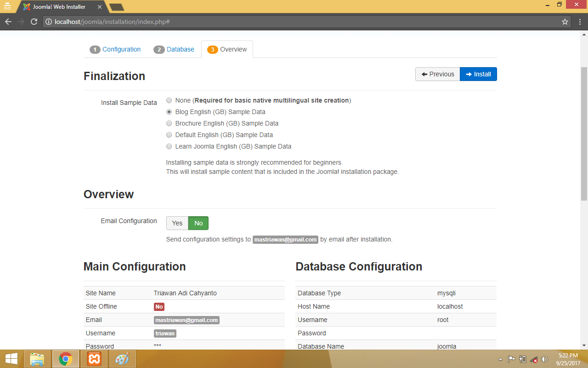
Task: Click the taskbar volume speaker icon
Action: (545, 359)
